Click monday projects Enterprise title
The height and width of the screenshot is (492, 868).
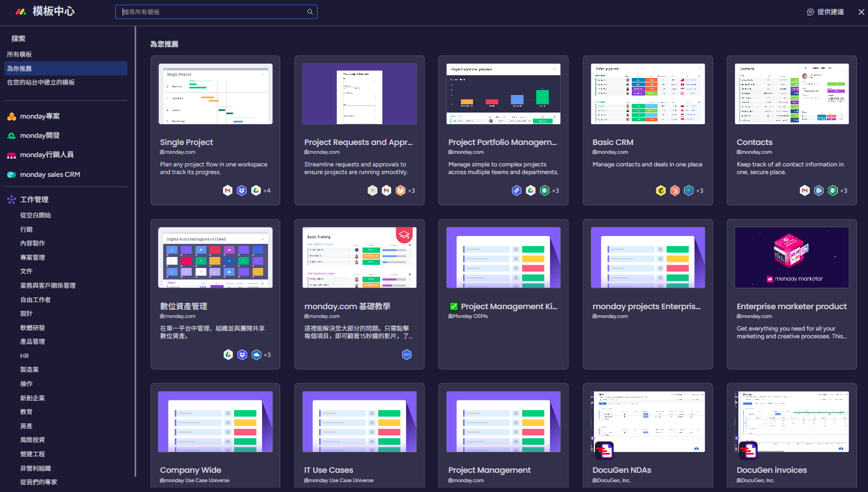point(647,306)
